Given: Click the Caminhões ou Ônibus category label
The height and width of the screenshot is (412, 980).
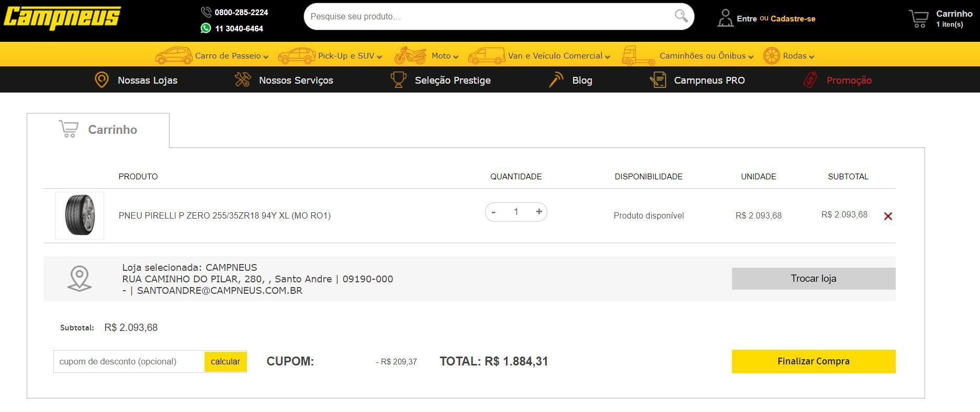Looking at the screenshot, I should click(x=703, y=56).
